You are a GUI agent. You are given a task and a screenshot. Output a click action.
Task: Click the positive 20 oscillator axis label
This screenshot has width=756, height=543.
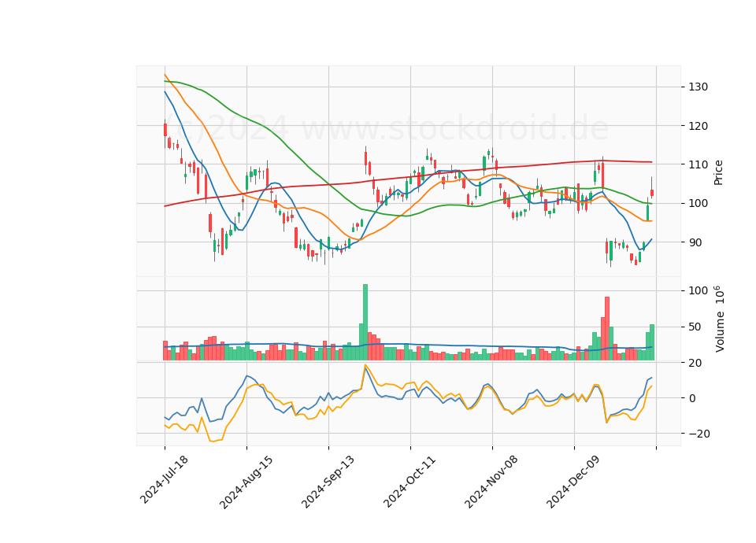pyautogui.click(x=695, y=363)
